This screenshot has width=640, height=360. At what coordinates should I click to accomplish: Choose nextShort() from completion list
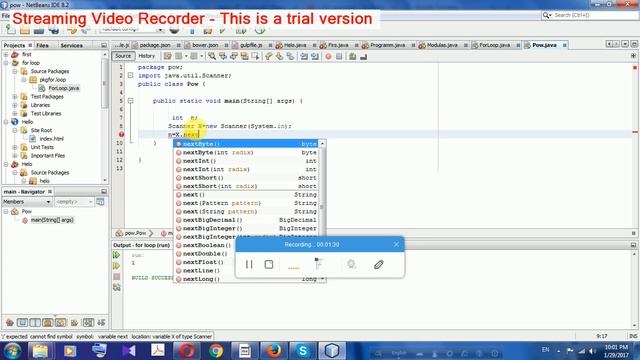click(x=247, y=178)
